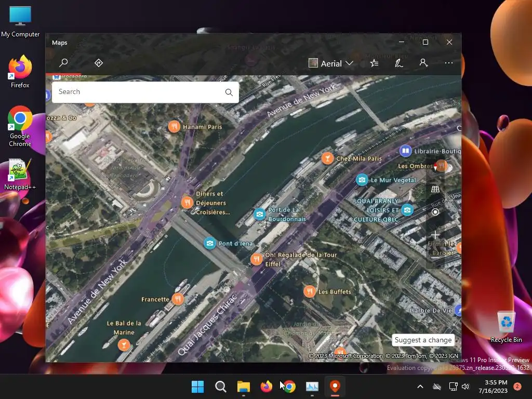Open the Windows Start button
Screen dimensions: 532x399
coord(198,387)
